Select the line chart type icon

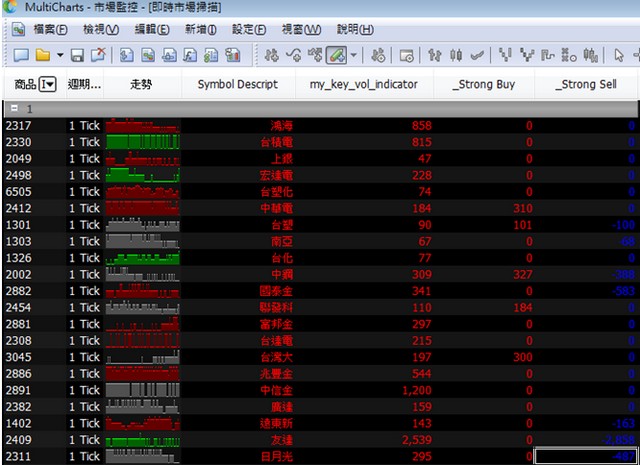tap(477, 55)
